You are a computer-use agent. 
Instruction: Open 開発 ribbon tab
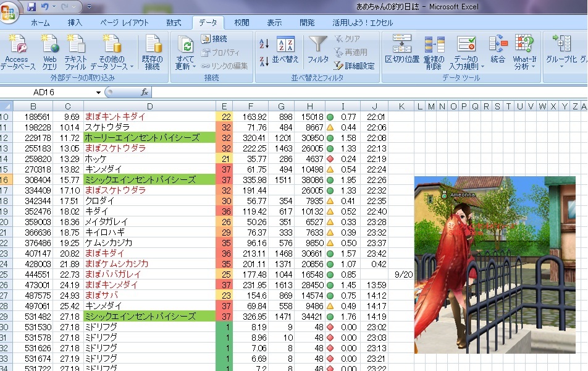point(307,22)
